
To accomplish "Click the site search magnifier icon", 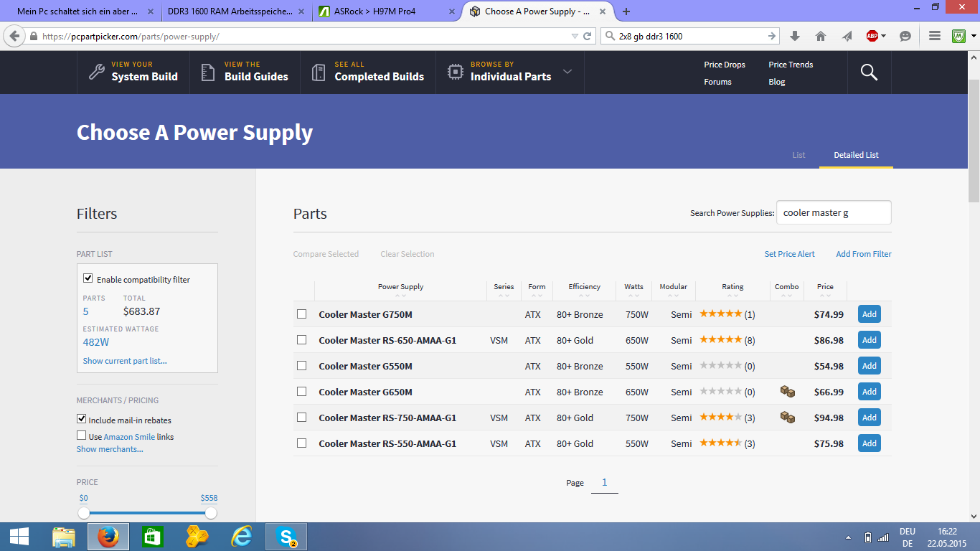I will pos(869,72).
